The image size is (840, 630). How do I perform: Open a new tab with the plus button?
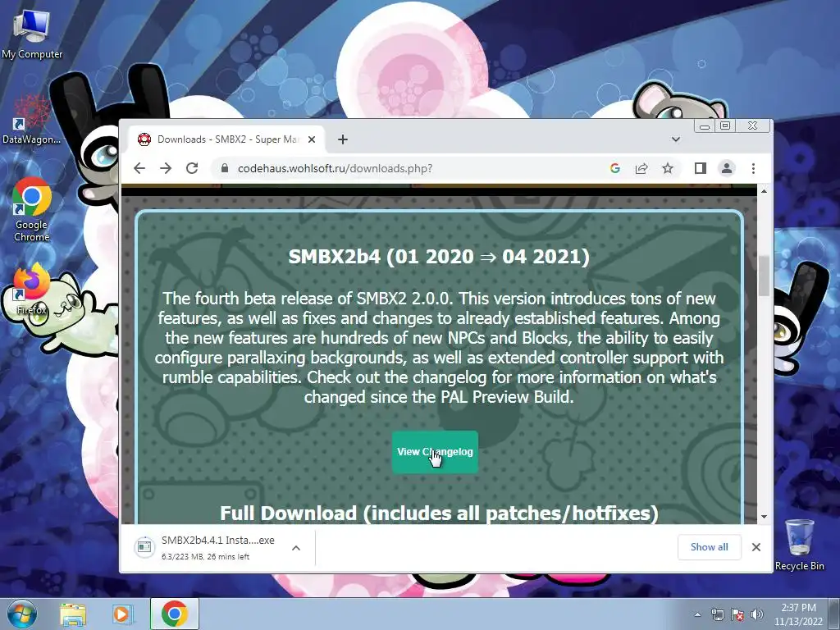pyautogui.click(x=343, y=139)
